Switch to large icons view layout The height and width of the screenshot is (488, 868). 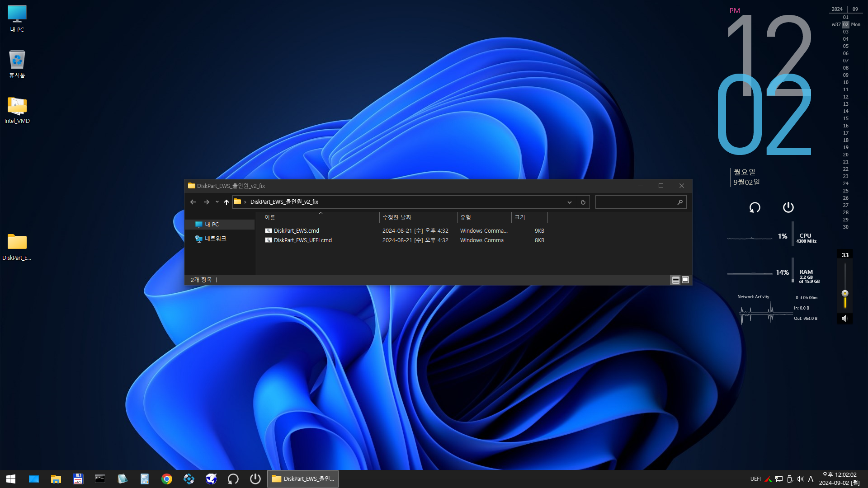[685, 280]
